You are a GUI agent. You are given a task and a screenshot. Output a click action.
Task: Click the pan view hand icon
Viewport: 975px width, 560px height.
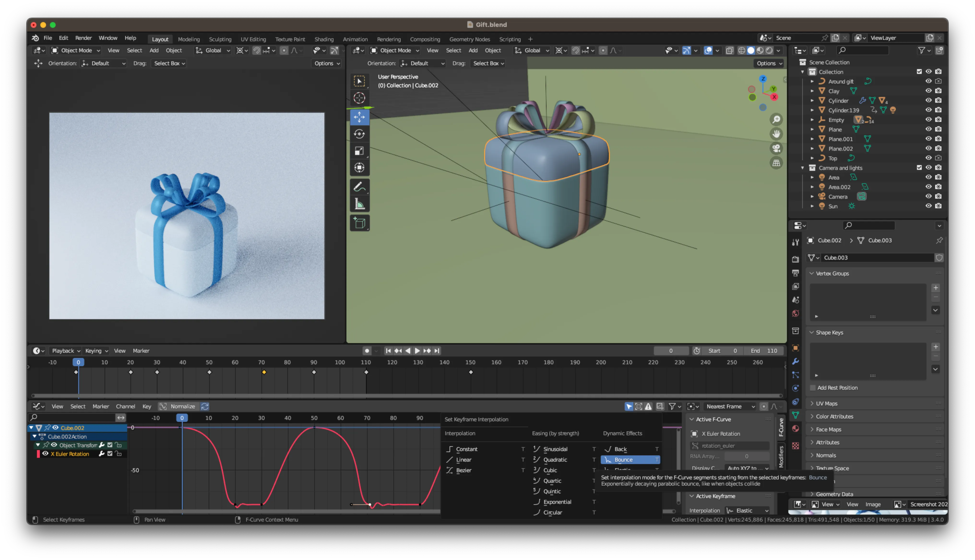776,134
